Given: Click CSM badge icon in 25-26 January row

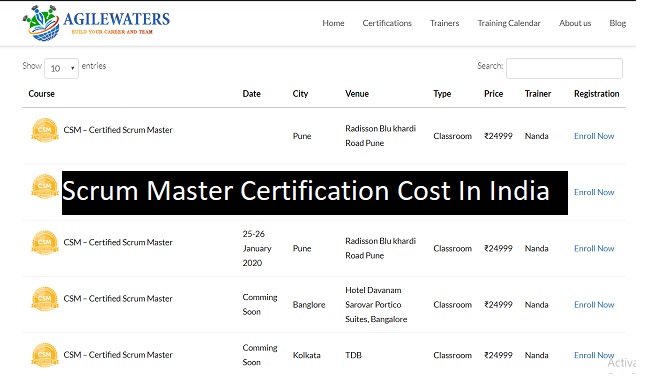Looking at the screenshot, I should pyautogui.click(x=45, y=243).
